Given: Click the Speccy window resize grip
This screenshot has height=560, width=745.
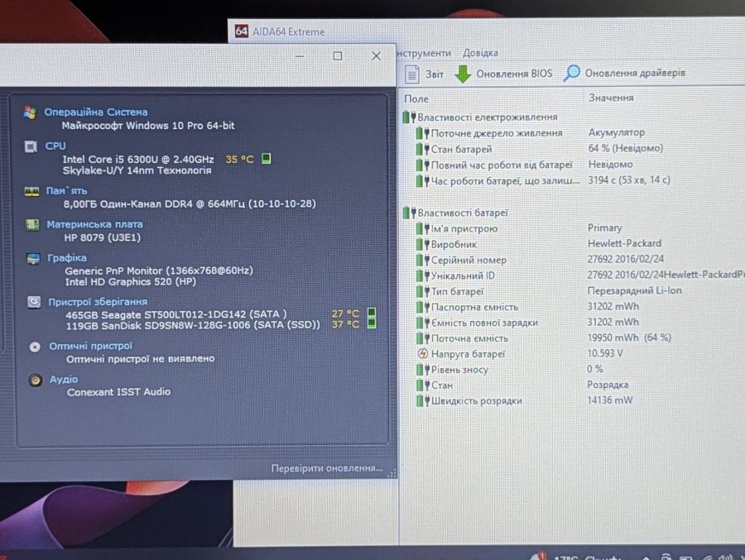Looking at the screenshot, I should [392, 472].
